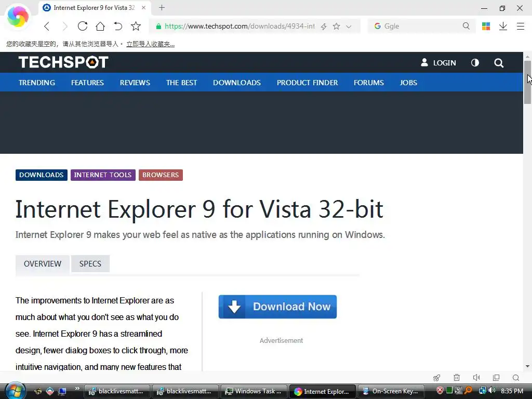Screen dimensions: 532x399
Task: Expand the address bar dropdown chevron
Action: (x=349, y=26)
